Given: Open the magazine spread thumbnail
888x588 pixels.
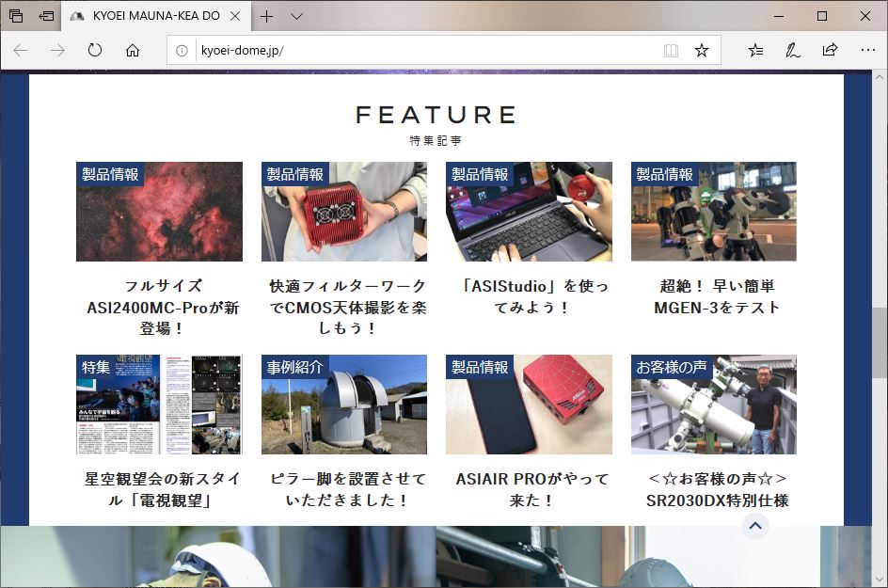Looking at the screenshot, I should pyautogui.click(x=159, y=405).
